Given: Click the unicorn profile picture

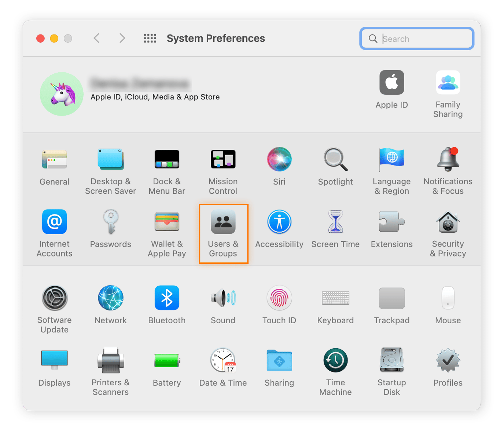Looking at the screenshot, I should [x=62, y=94].
